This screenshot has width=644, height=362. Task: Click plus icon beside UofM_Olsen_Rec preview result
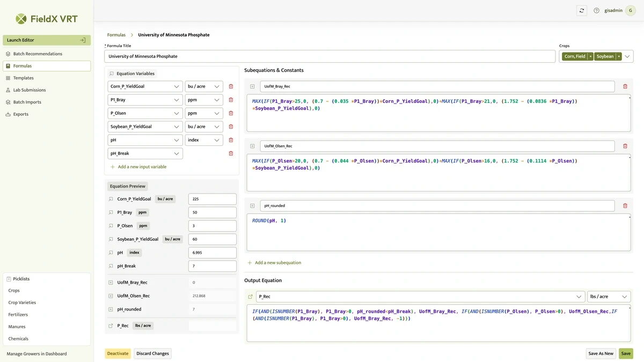pos(111,296)
